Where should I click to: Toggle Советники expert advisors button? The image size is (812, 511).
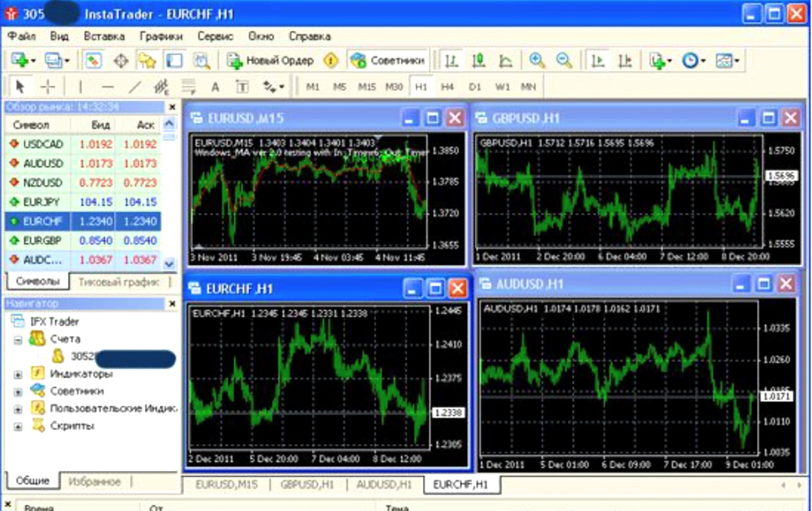[x=388, y=60]
